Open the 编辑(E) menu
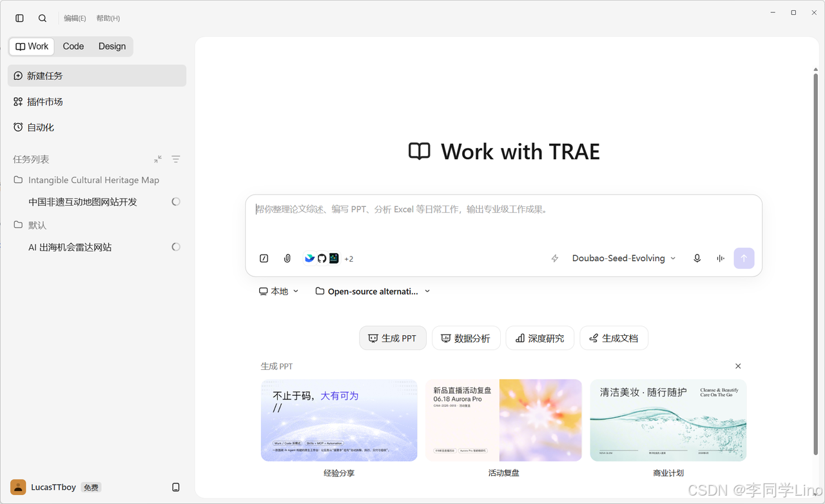This screenshot has width=825, height=504. pyautogui.click(x=75, y=18)
